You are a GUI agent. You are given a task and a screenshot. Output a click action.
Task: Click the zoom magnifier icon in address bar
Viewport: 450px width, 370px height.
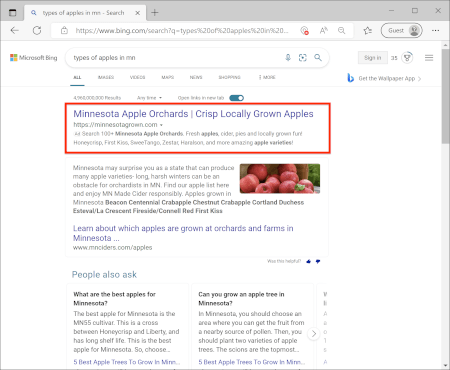pos(342,31)
